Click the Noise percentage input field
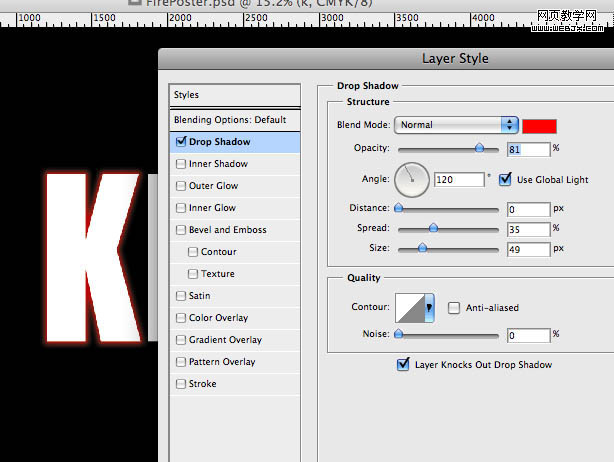Image resolution: width=614 pixels, height=462 pixels. click(x=527, y=335)
